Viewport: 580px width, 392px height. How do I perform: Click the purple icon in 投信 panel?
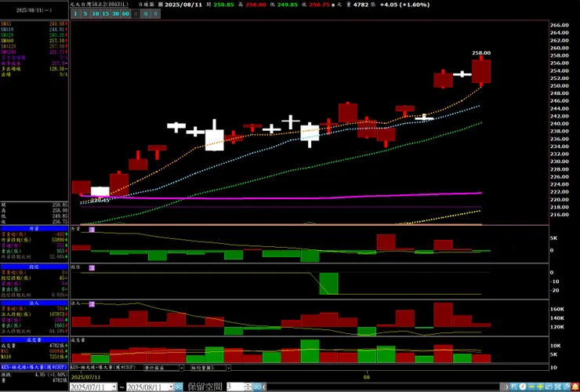pos(92,268)
